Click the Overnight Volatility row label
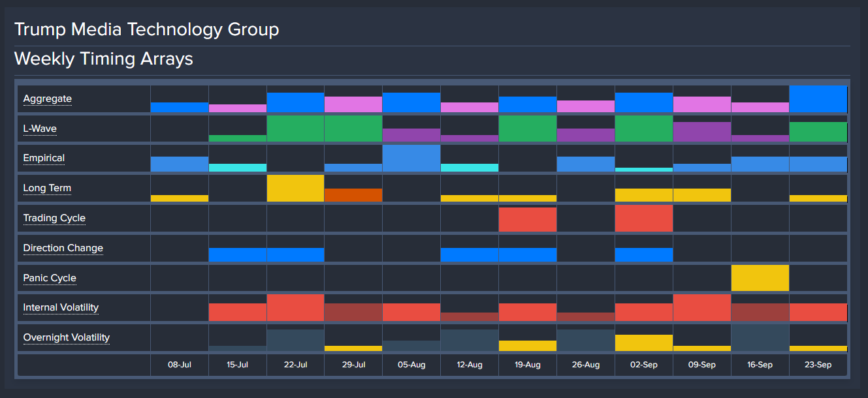868x398 pixels. (x=67, y=338)
